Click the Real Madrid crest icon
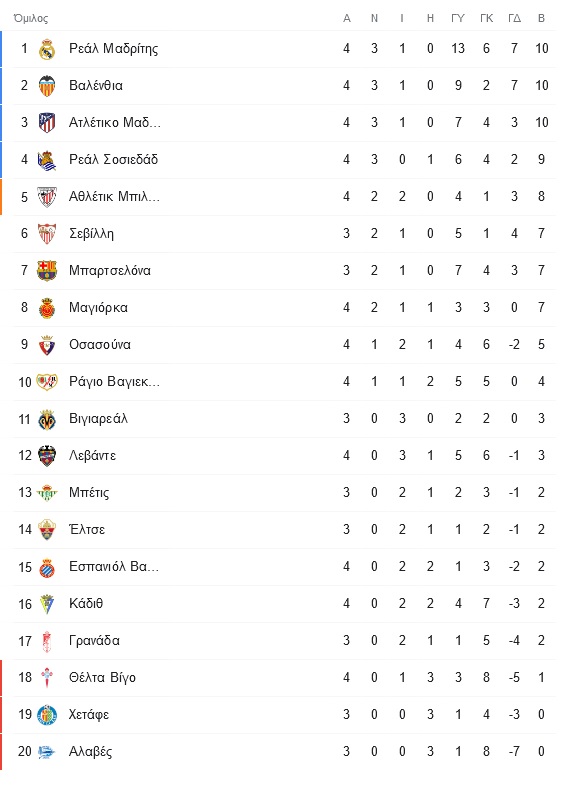The height and width of the screenshot is (789, 569). coord(47,49)
